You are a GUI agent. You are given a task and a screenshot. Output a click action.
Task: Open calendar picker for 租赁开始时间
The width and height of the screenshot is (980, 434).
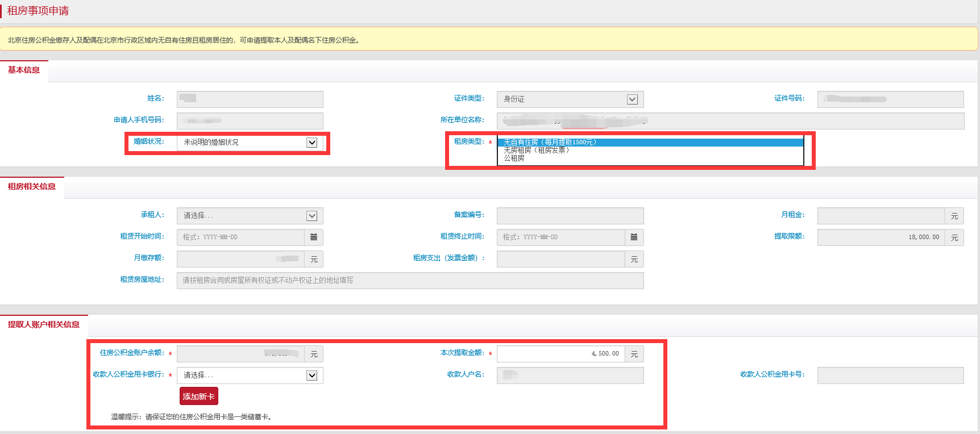point(314,237)
